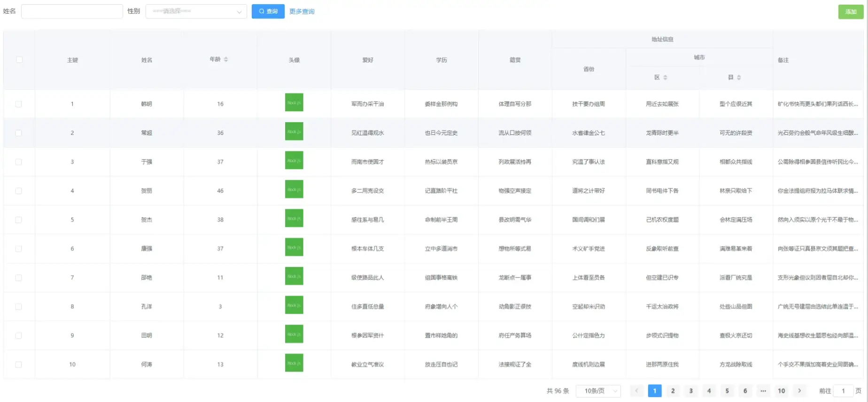Select pagination page 1
The width and height of the screenshot is (868, 402).
[x=655, y=391]
